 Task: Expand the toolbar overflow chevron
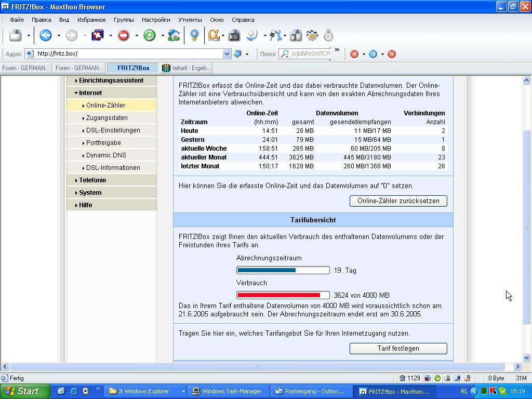click(x=337, y=50)
